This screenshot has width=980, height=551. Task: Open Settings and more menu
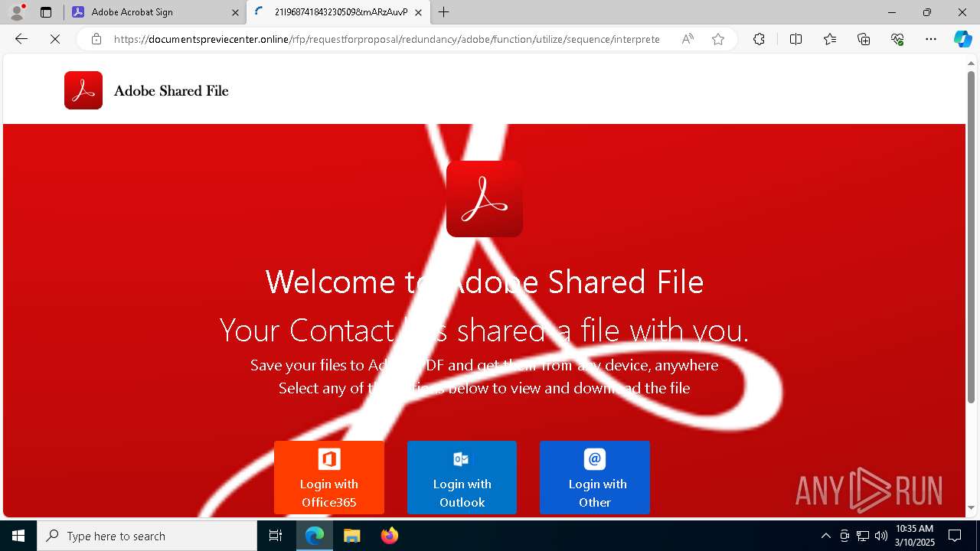pos(931,39)
